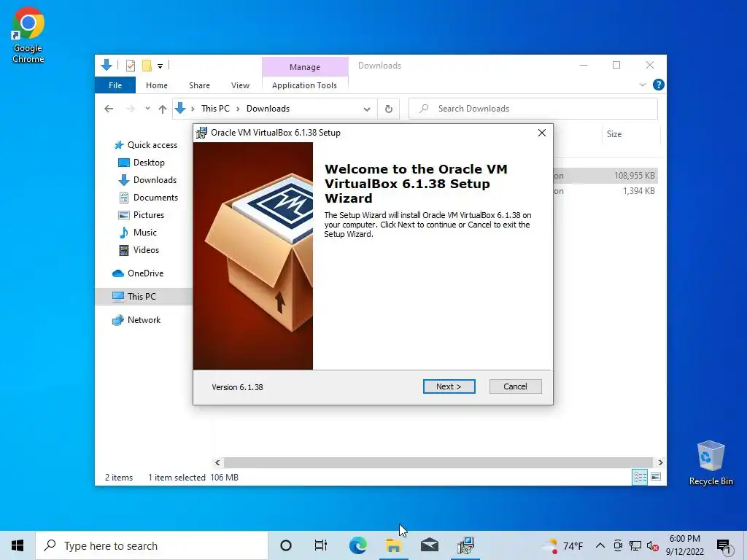Open Explorer help question mark
The image size is (747, 560).
click(x=659, y=85)
